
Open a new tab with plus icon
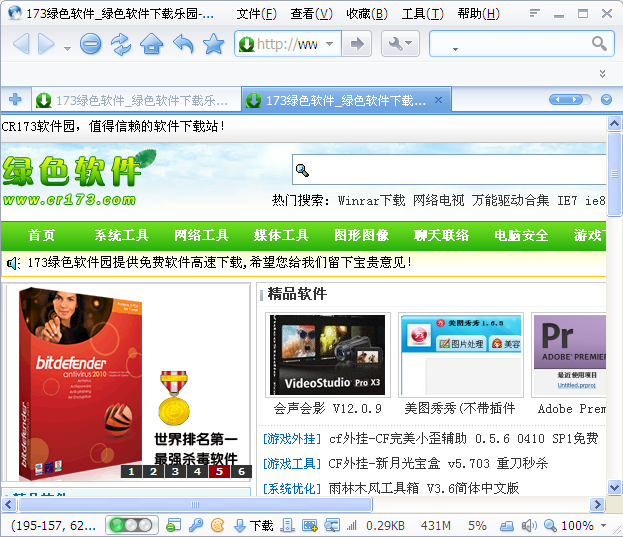(15, 99)
